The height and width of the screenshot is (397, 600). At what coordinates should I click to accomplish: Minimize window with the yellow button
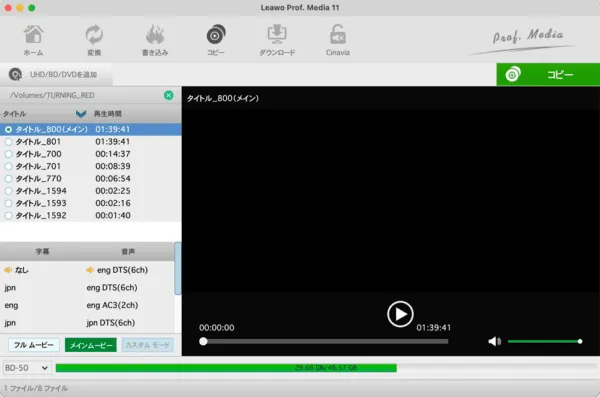pos(20,8)
